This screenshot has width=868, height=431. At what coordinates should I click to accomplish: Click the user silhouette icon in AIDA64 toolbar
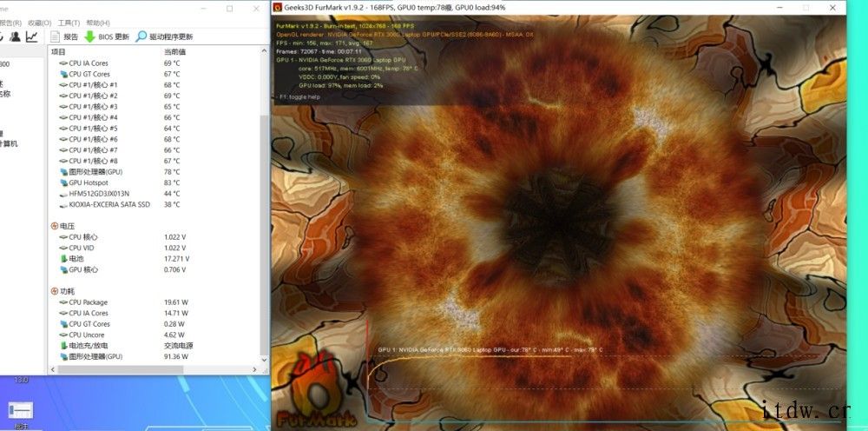(15, 36)
